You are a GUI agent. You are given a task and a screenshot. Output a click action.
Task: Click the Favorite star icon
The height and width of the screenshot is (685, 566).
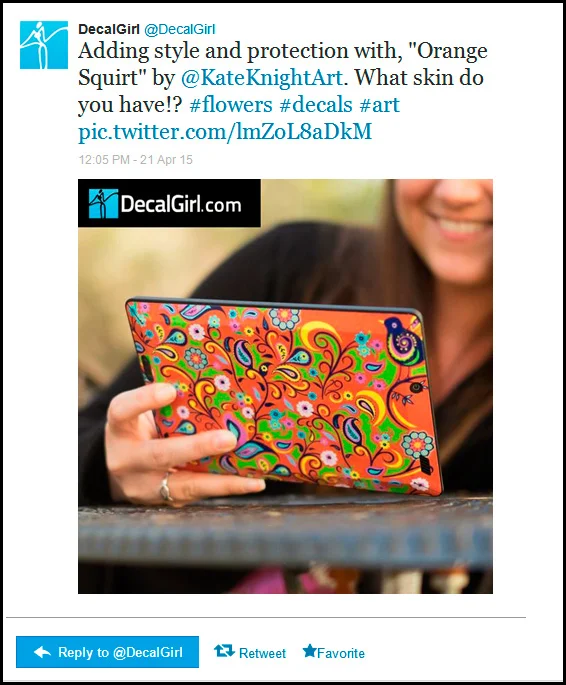tap(309, 651)
